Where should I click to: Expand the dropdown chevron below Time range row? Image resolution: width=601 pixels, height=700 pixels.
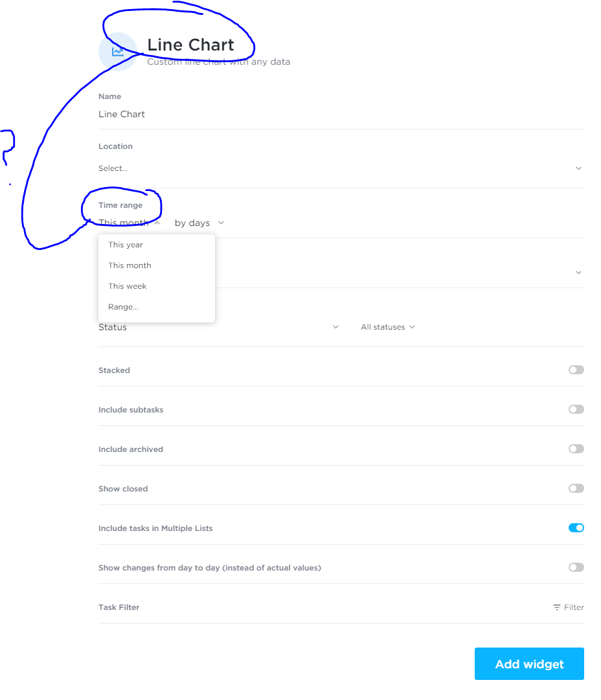pos(578,273)
